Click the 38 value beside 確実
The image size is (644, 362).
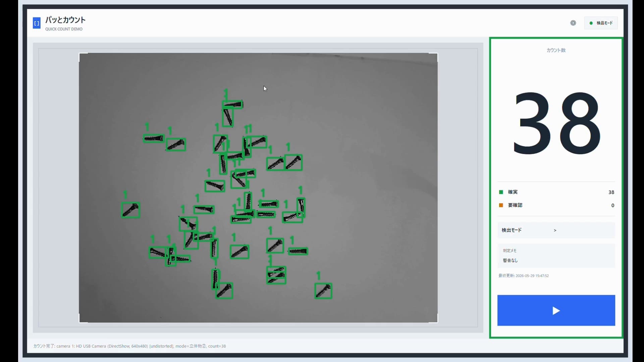pos(611,192)
